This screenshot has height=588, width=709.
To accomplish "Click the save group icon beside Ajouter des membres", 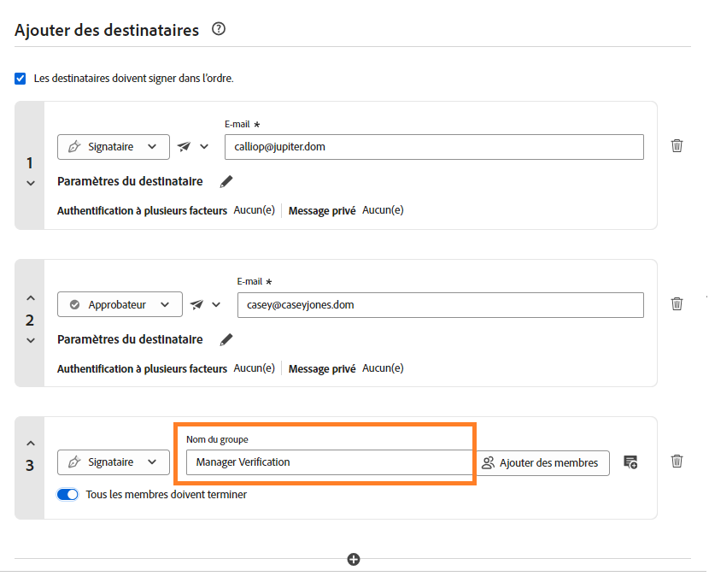I will click(x=630, y=462).
